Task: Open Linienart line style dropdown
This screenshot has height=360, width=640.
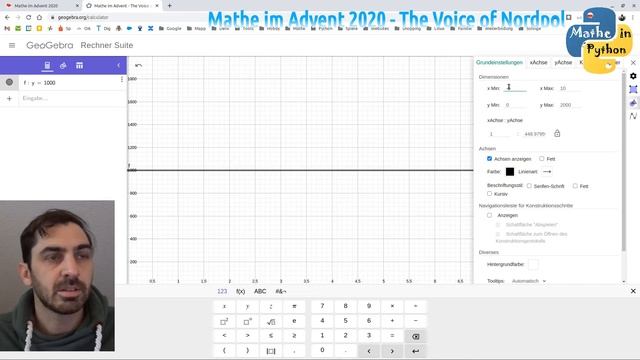Action: pos(547,171)
